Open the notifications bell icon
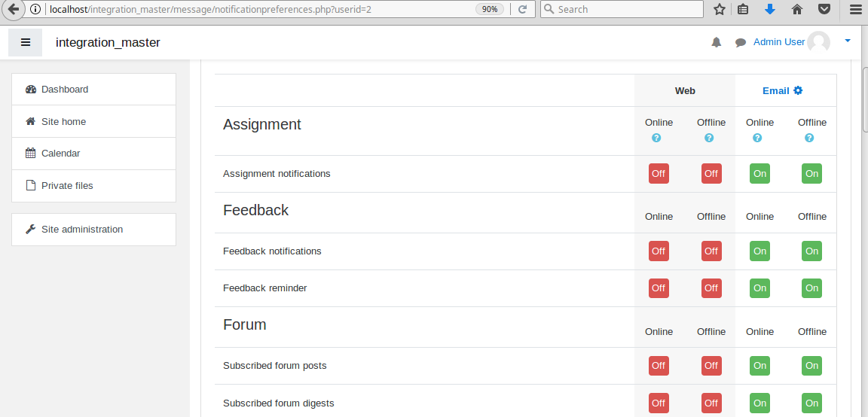Image resolution: width=868 pixels, height=417 pixels. (717, 43)
